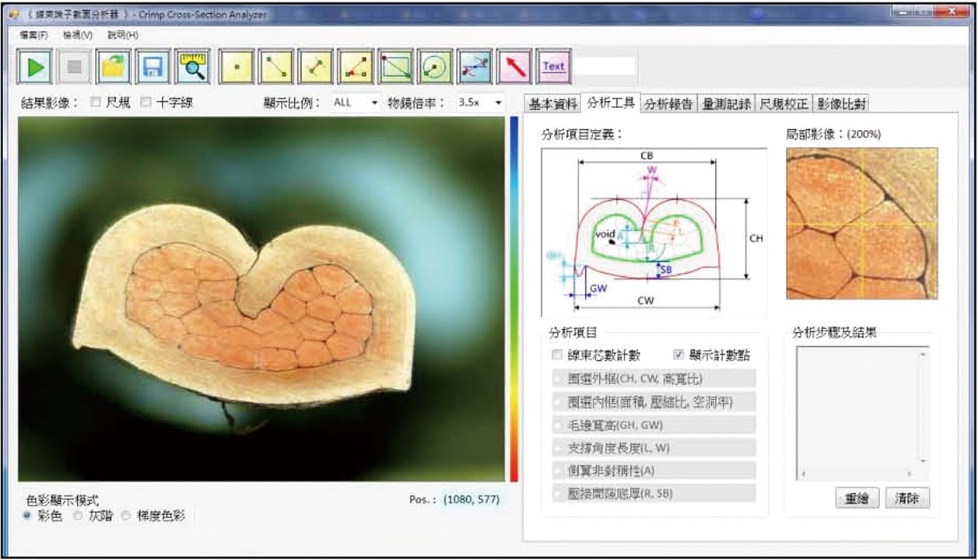Switch to the 分析報告 tab
Viewport: 978px width, 560px height.
pyautogui.click(x=669, y=103)
